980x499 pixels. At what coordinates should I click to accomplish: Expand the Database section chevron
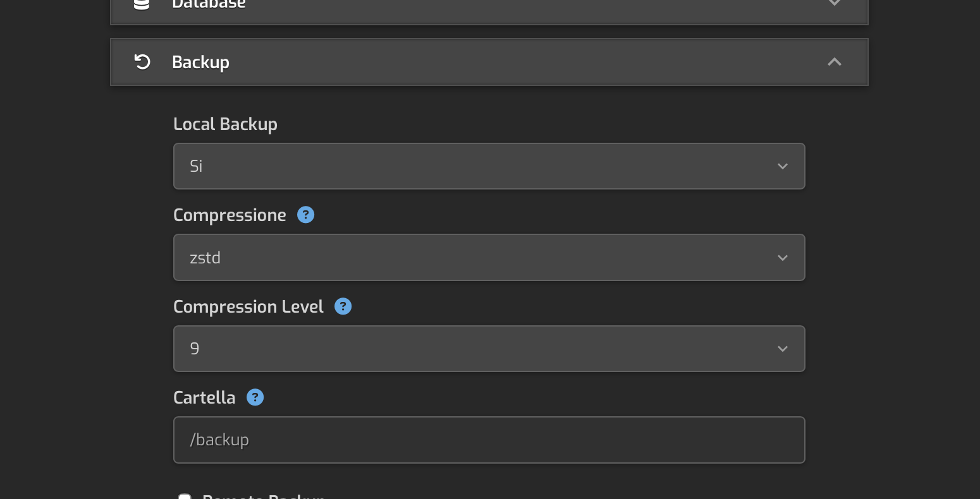coord(835,3)
